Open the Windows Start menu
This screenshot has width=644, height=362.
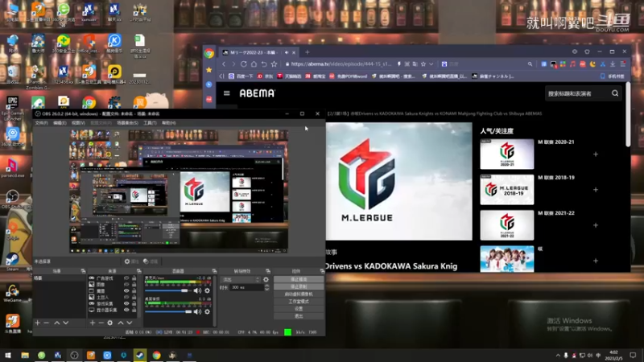(8, 355)
